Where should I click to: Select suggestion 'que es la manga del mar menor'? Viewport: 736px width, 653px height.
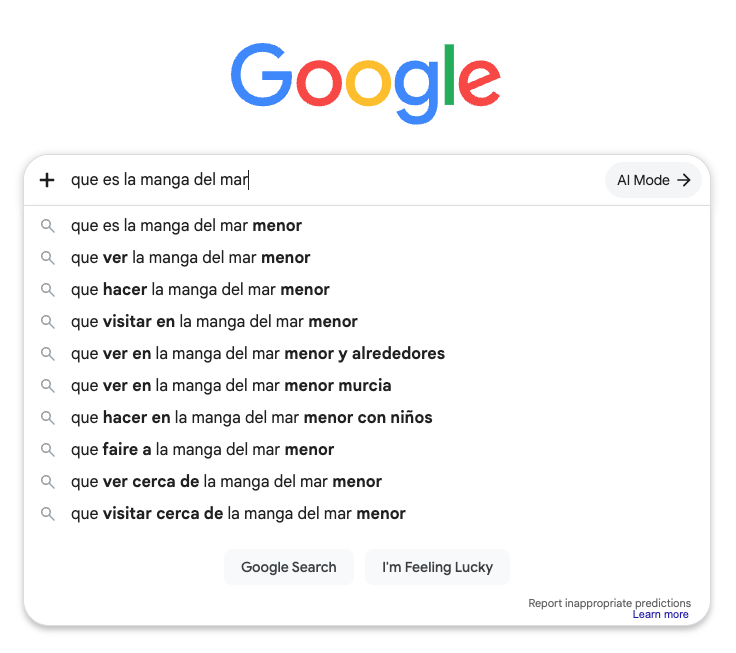(x=367, y=226)
